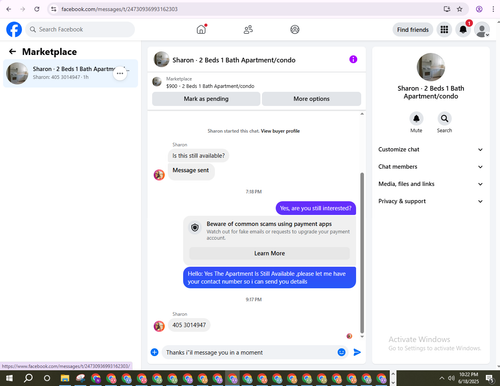Show hidden system tray icons

[x=442, y=378]
